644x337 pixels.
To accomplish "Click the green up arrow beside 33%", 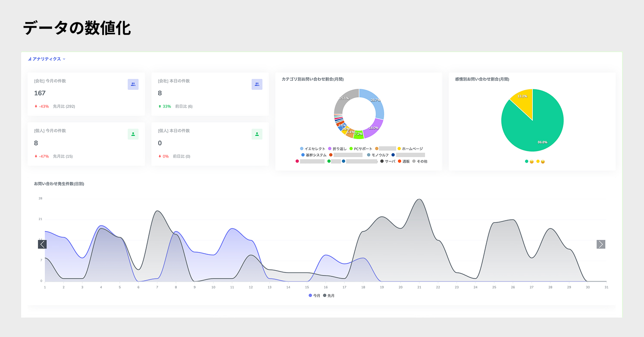I will [x=160, y=107].
